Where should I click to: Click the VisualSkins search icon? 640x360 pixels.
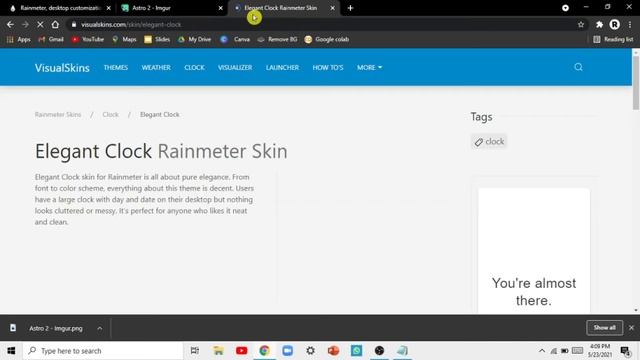click(x=578, y=67)
